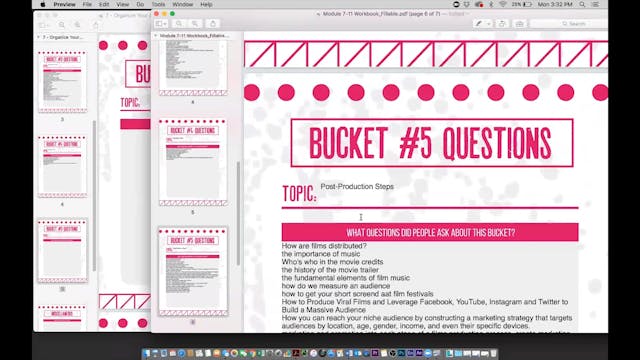Open Spotlight search in menu bar
This screenshot has height=360, width=640.
(x=582, y=4)
